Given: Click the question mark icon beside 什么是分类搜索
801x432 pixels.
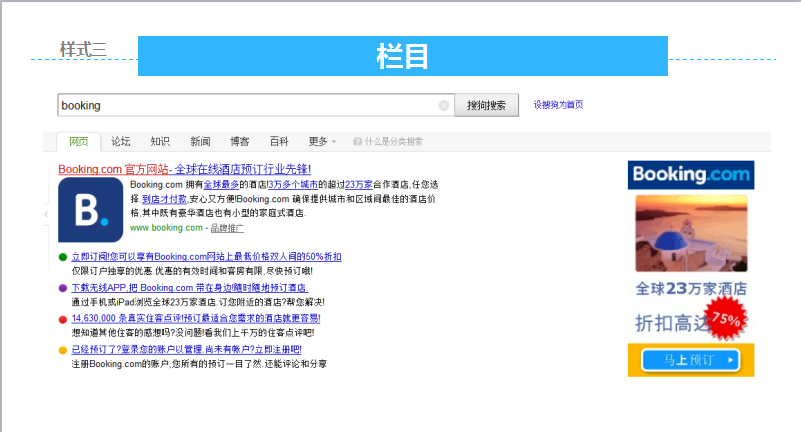Looking at the screenshot, I should 358,142.
